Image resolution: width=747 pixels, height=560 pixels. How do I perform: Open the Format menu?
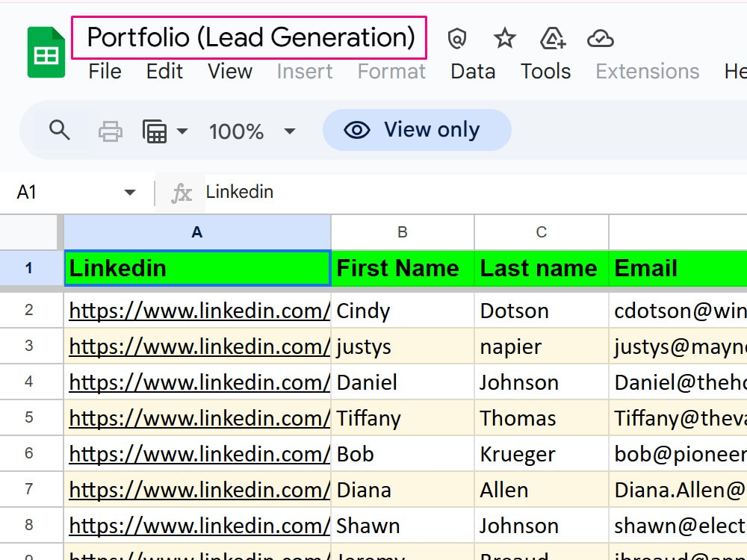pyautogui.click(x=391, y=72)
